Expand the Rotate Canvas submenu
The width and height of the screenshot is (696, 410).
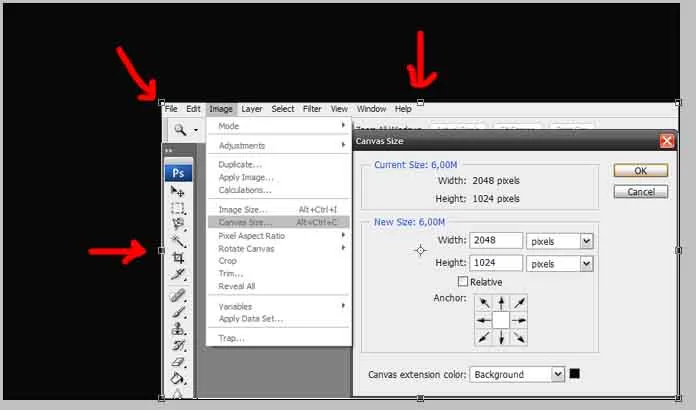click(343, 248)
